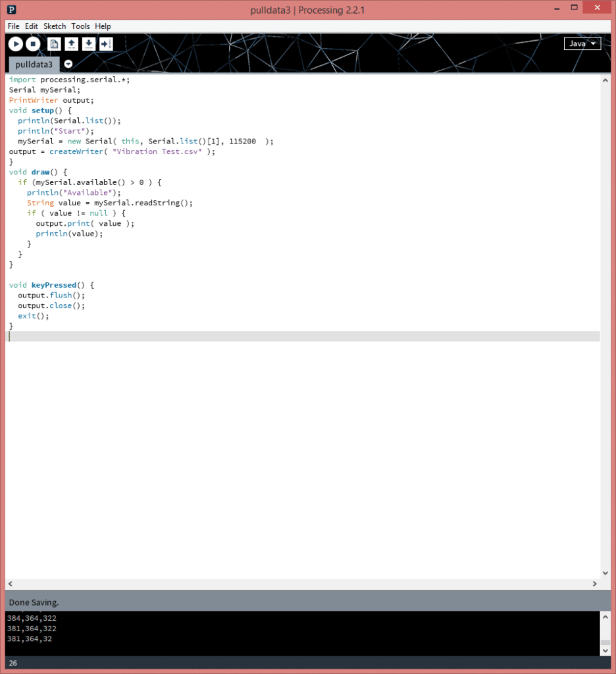The image size is (616, 674).
Task: Click the horizontal scrollbar left arrow
Action: 11,584
